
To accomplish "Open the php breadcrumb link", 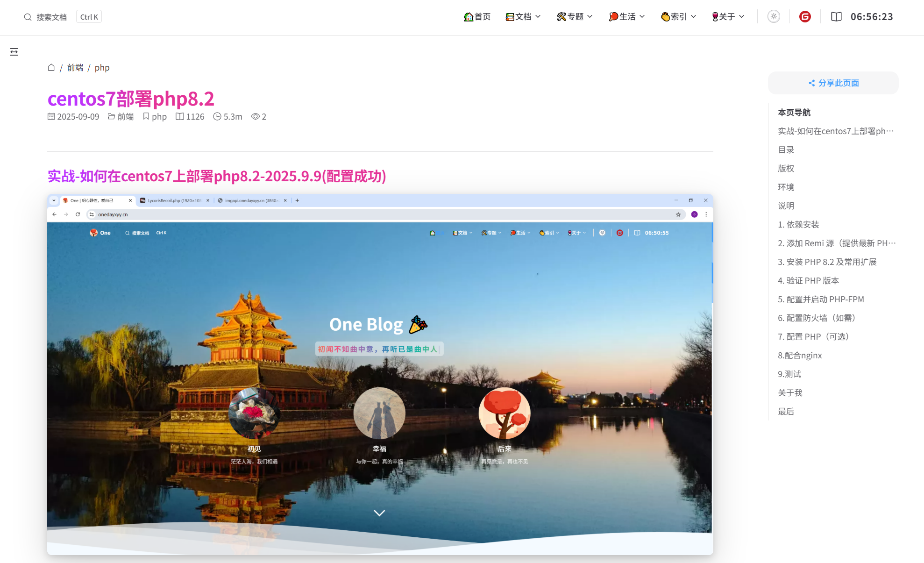I will pyautogui.click(x=102, y=68).
